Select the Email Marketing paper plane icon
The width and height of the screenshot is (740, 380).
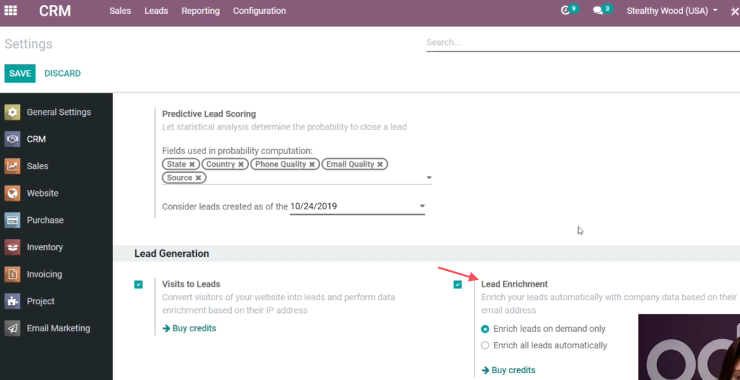tap(12, 328)
